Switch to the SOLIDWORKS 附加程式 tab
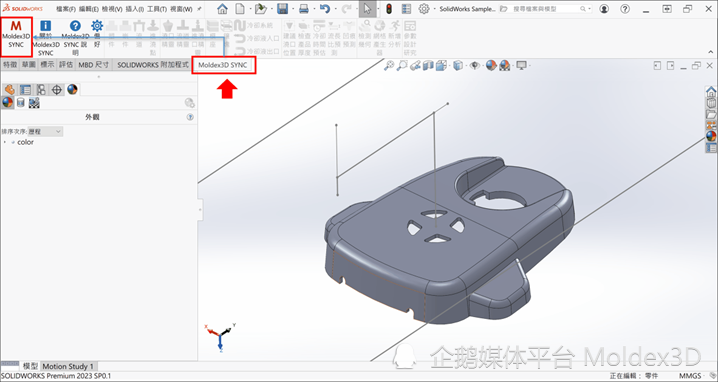The height and width of the screenshot is (382, 718). [153, 65]
